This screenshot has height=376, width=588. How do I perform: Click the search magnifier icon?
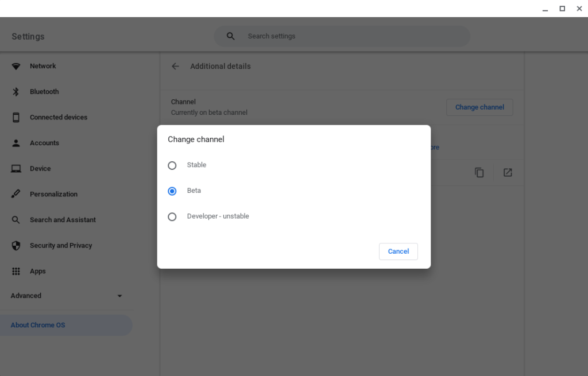pos(231,36)
